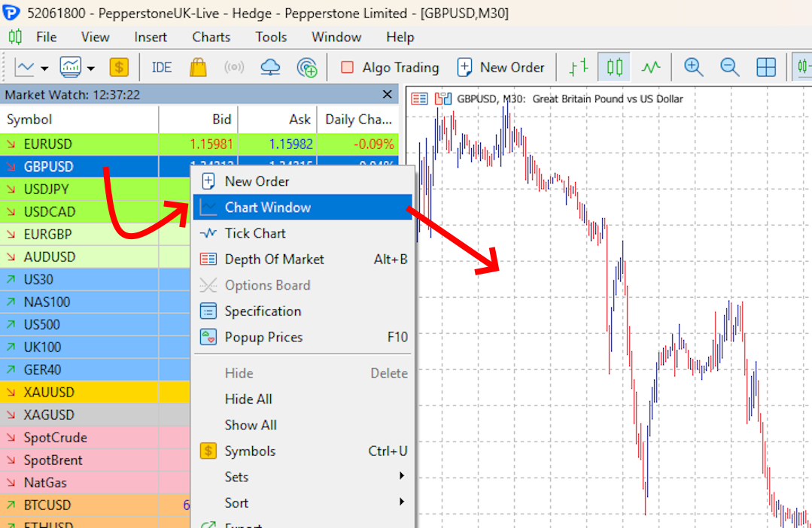Viewport: 812px width, 528px height.
Task: Choose Chart Window in context menu
Action: (303, 207)
